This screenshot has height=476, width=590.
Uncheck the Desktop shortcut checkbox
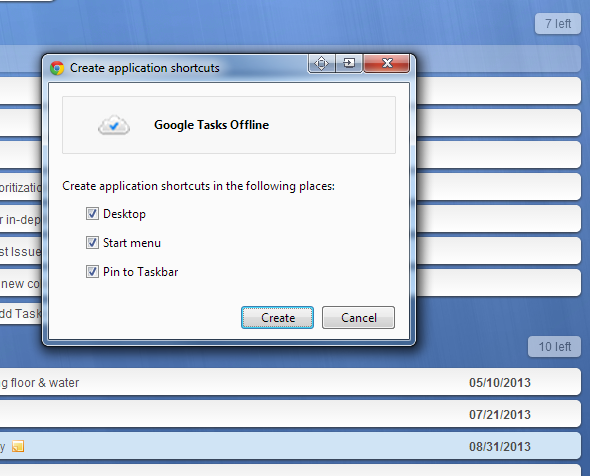[92, 214]
